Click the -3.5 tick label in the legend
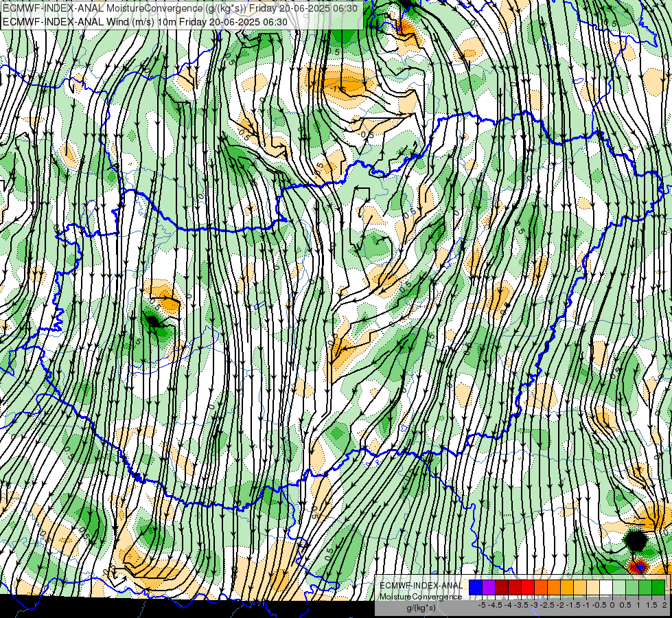The width and height of the screenshot is (672, 618). [x=521, y=605]
